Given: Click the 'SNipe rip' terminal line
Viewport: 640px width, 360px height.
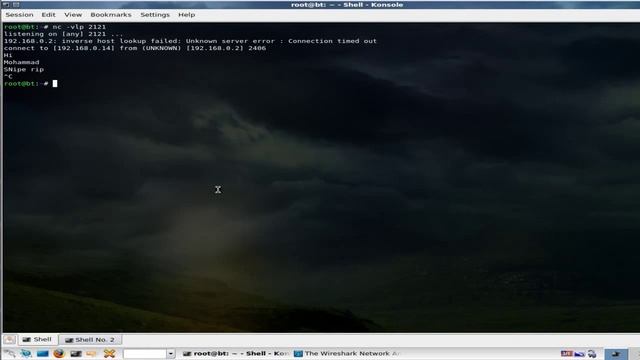Looking at the screenshot, I should click(x=24, y=69).
